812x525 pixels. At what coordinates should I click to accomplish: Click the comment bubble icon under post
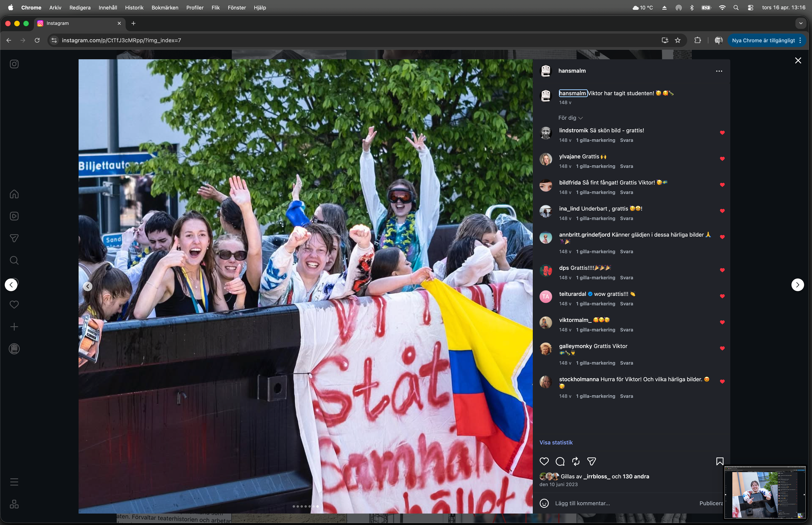[x=560, y=461]
